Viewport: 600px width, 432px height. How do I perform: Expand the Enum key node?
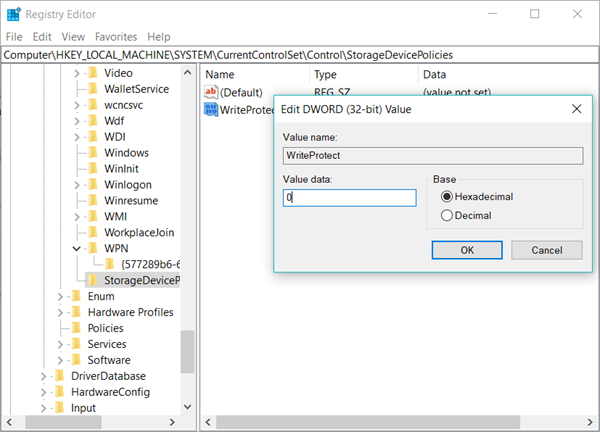pos(61,296)
